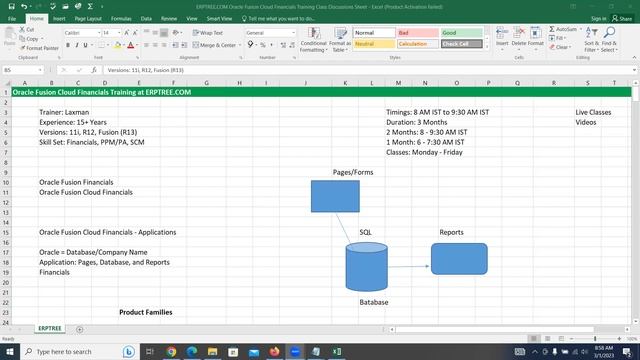Decrease the font size
The height and width of the screenshot is (360, 640).
tap(135, 33)
